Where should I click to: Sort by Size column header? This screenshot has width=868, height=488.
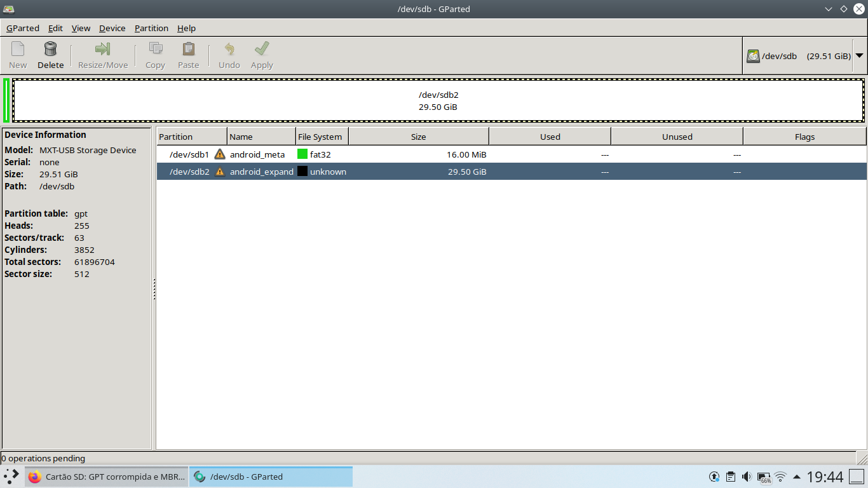[419, 137]
